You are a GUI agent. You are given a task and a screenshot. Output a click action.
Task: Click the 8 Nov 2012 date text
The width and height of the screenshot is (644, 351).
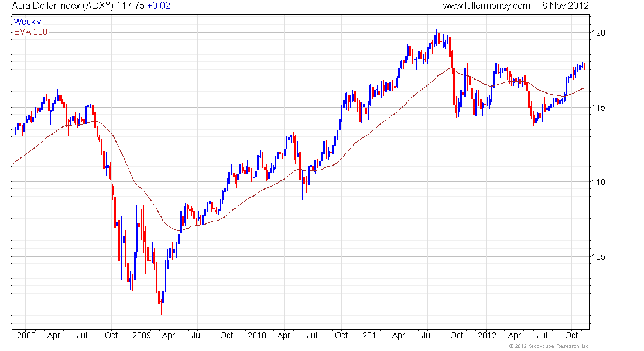[565, 6]
